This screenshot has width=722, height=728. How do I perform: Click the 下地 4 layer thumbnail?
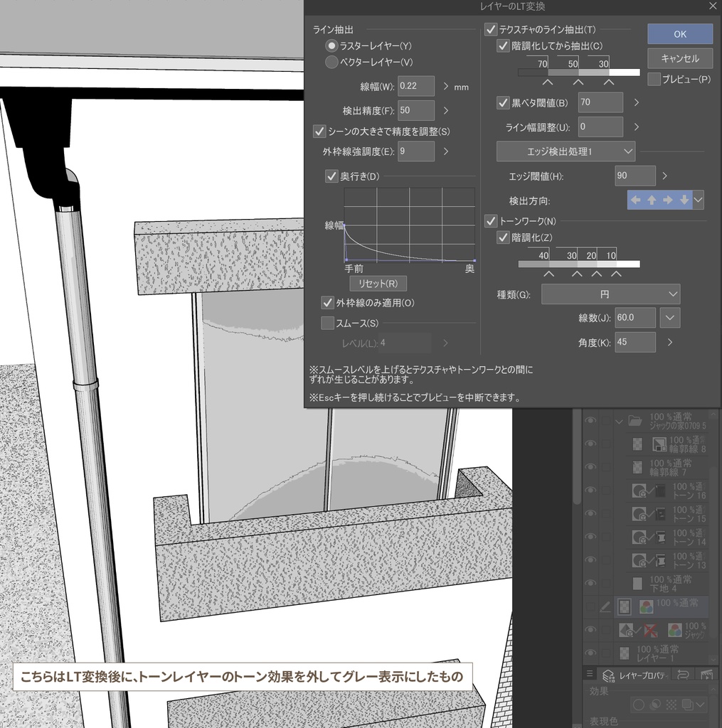[637, 584]
